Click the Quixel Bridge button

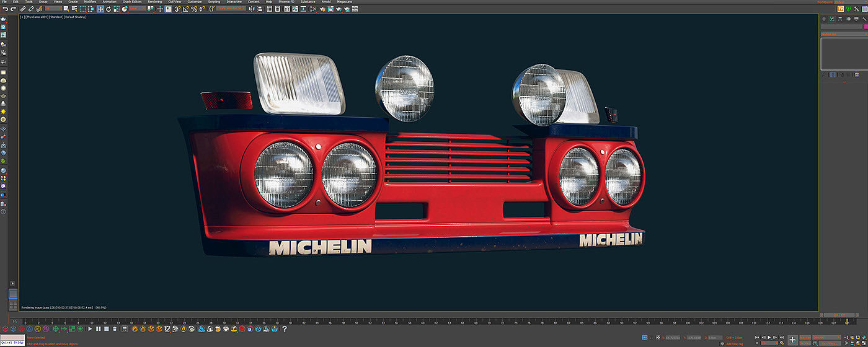[12, 343]
